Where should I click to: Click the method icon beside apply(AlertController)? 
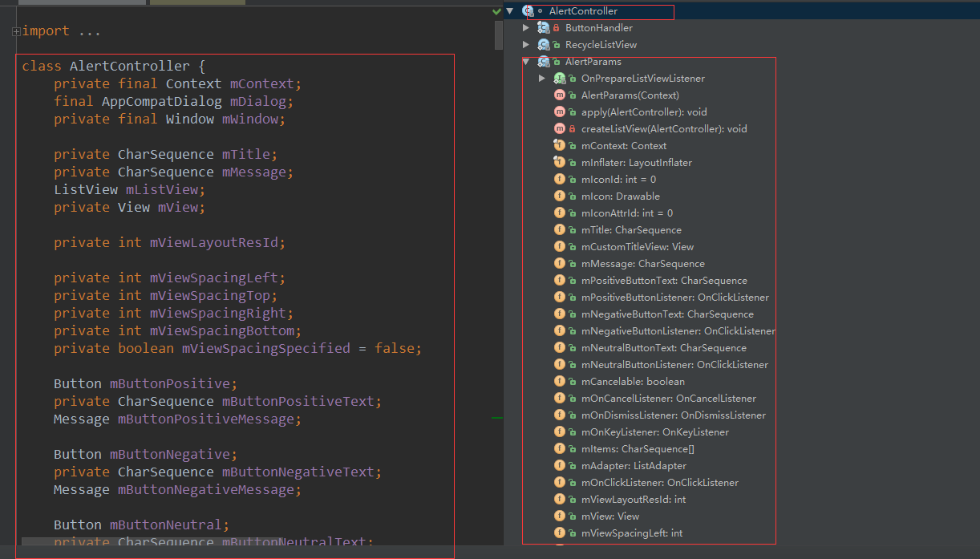pyautogui.click(x=560, y=112)
